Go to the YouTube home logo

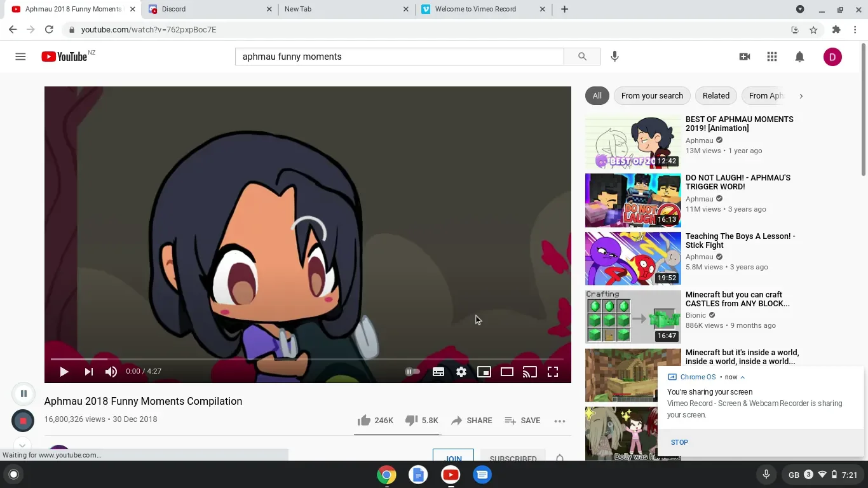[64, 57]
